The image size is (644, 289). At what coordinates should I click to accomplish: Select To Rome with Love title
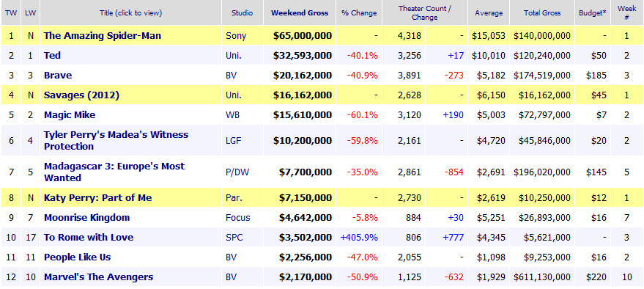pos(89,238)
